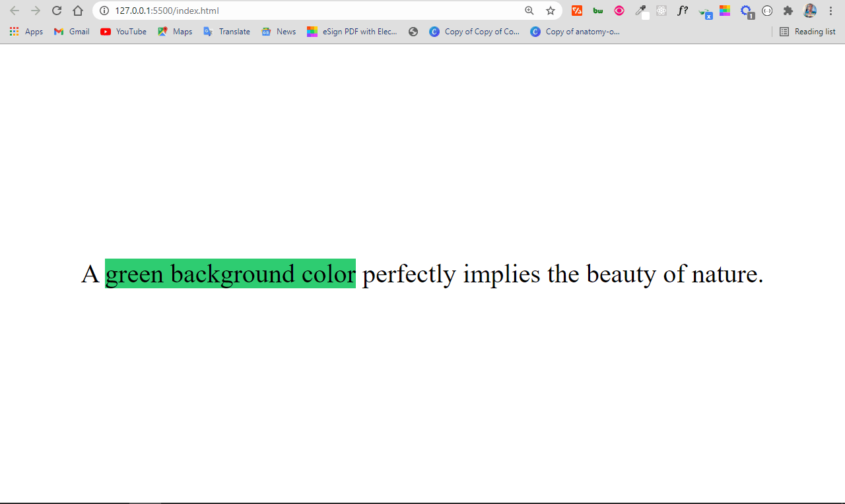View site information for 127.0.0.1

[104, 11]
